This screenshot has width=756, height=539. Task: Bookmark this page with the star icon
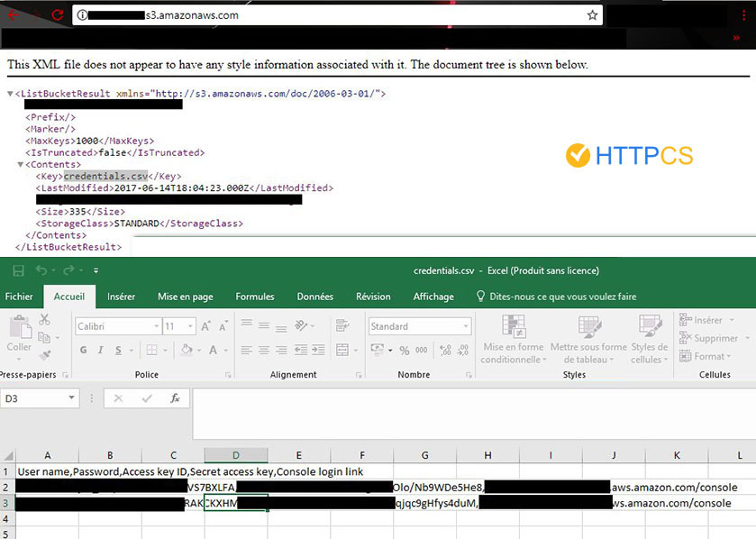pyautogui.click(x=592, y=15)
